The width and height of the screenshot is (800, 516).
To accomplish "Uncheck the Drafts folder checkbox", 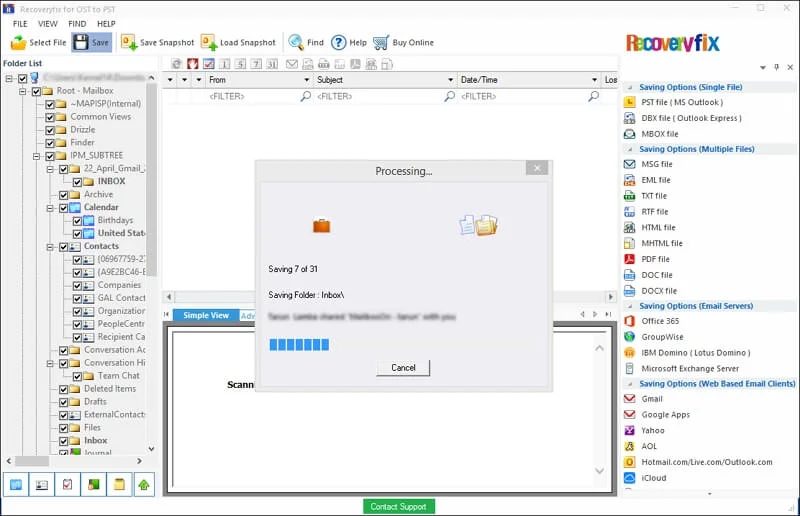I will 64,402.
